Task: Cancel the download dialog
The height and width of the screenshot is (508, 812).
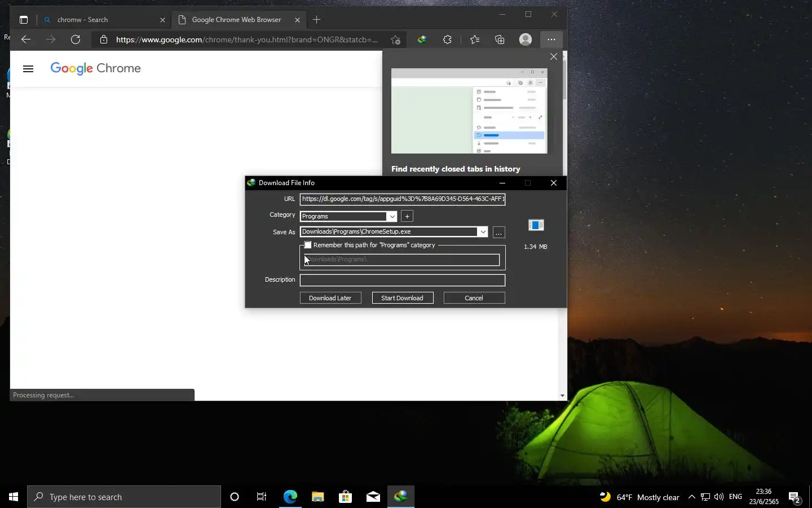Action: (x=474, y=298)
